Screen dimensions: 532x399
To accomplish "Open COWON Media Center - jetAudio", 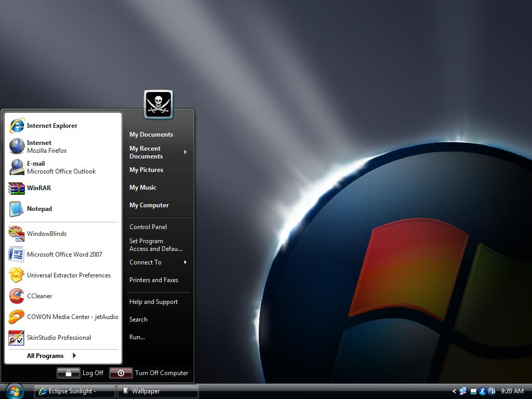I will 72,317.
